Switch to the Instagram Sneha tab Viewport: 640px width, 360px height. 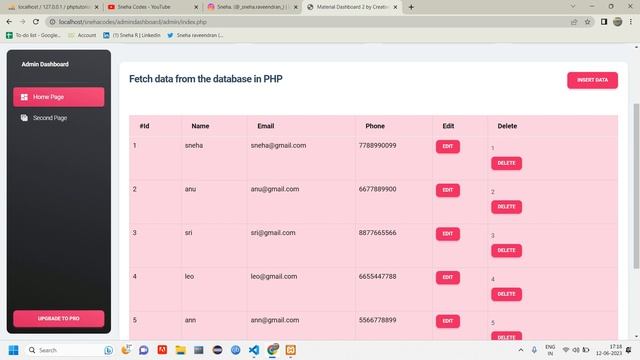(251, 7)
